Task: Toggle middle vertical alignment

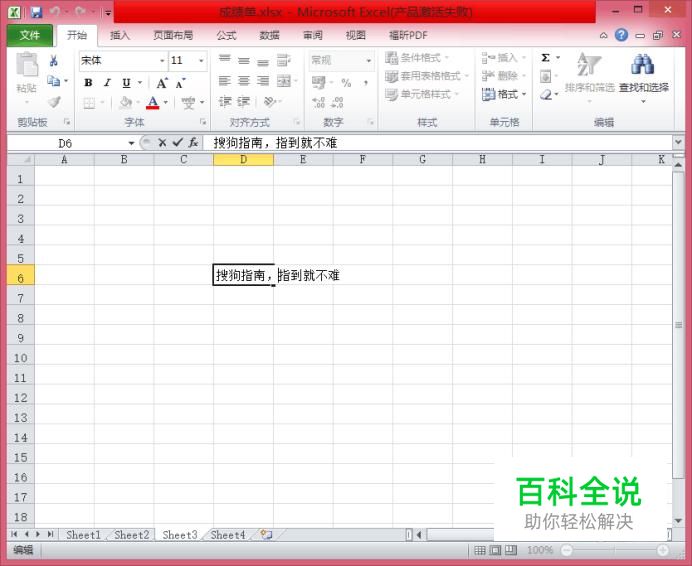Action: click(x=244, y=60)
